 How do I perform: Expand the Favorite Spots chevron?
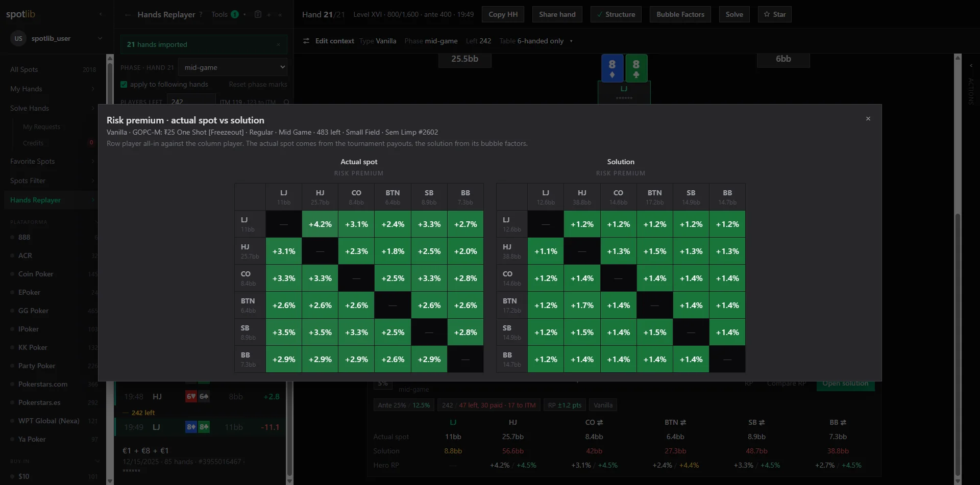93,161
